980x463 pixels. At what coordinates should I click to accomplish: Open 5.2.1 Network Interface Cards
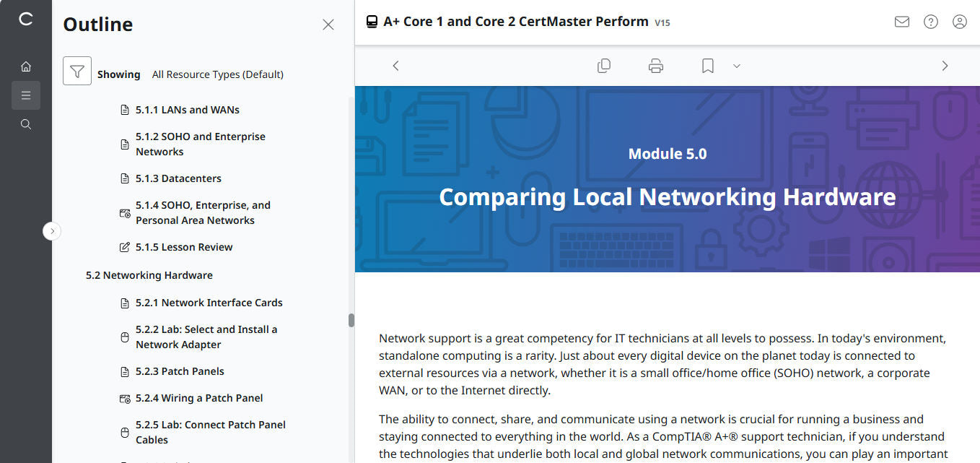(209, 302)
